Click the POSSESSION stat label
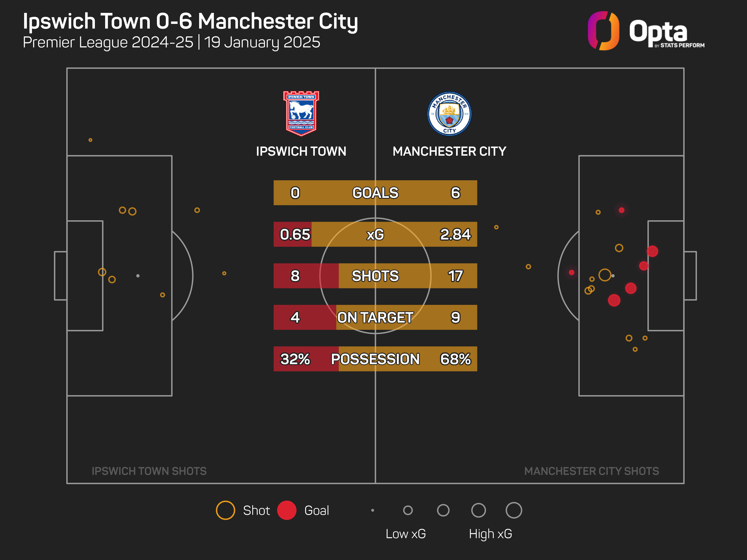The height and width of the screenshot is (560, 747). pyautogui.click(x=375, y=359)
